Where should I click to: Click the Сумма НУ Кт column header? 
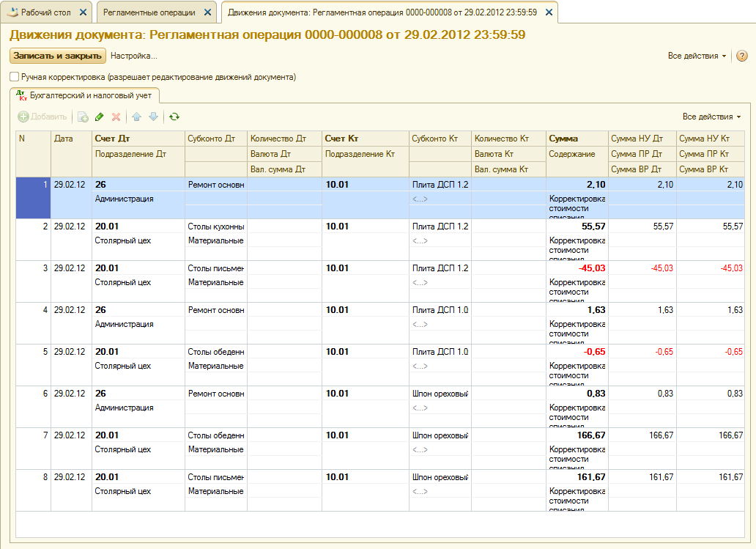click(710, 139)
